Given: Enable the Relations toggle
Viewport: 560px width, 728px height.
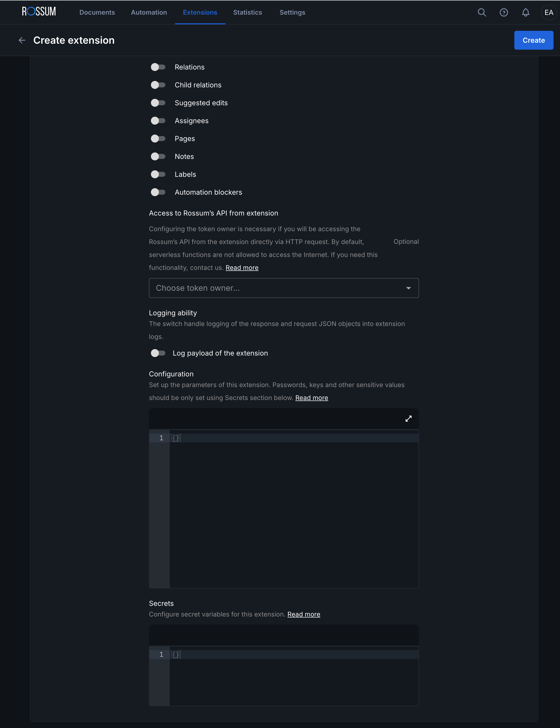Looking at the screenshot, I should pos(158,67).
